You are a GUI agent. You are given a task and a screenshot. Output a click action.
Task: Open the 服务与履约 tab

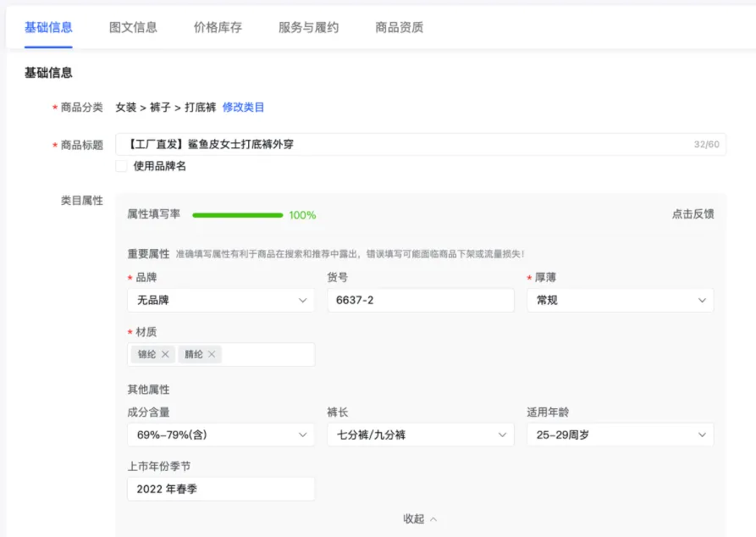point(306,26)
